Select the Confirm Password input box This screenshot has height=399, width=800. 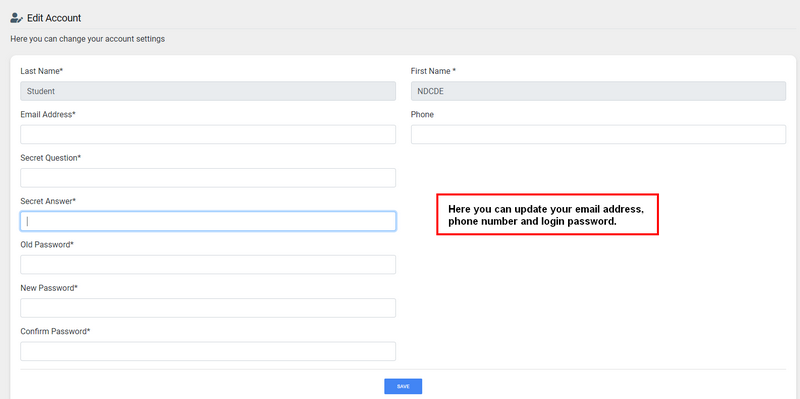(208, 351)
